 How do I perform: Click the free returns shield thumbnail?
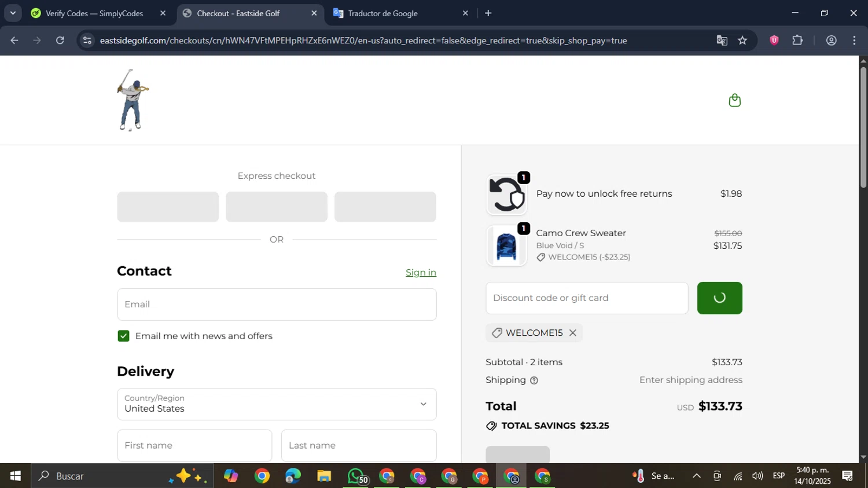(506, 195)
